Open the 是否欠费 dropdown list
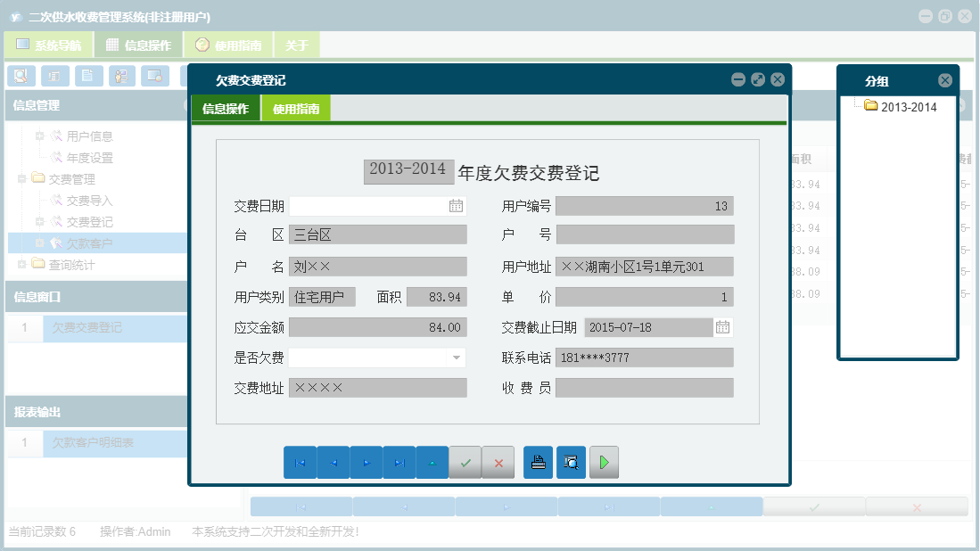Viewport: 980px width, 551px height. pyautogui.click(x=457, y=356)
